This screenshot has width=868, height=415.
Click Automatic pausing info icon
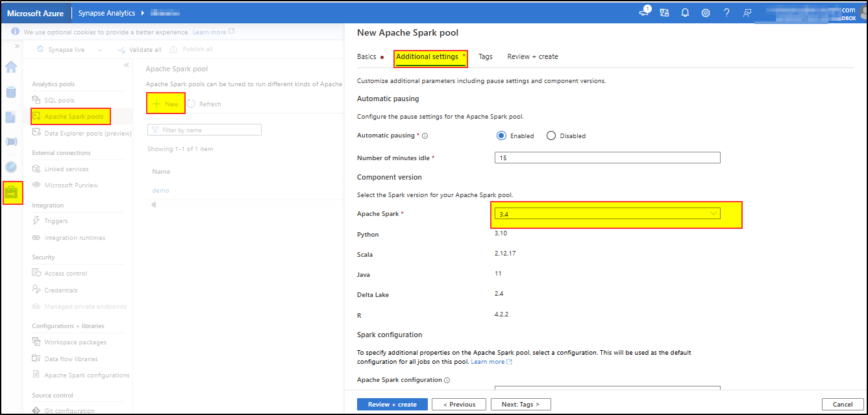pos(425,136)
